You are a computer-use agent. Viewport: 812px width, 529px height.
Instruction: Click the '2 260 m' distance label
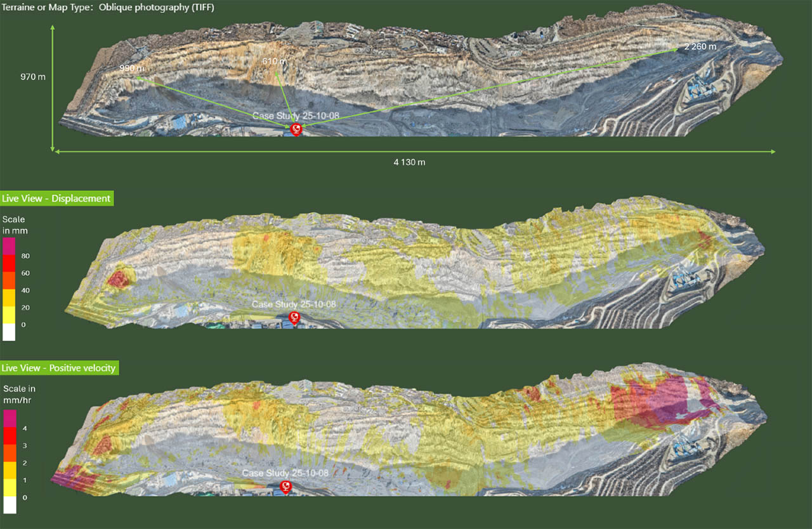[700, 47]
